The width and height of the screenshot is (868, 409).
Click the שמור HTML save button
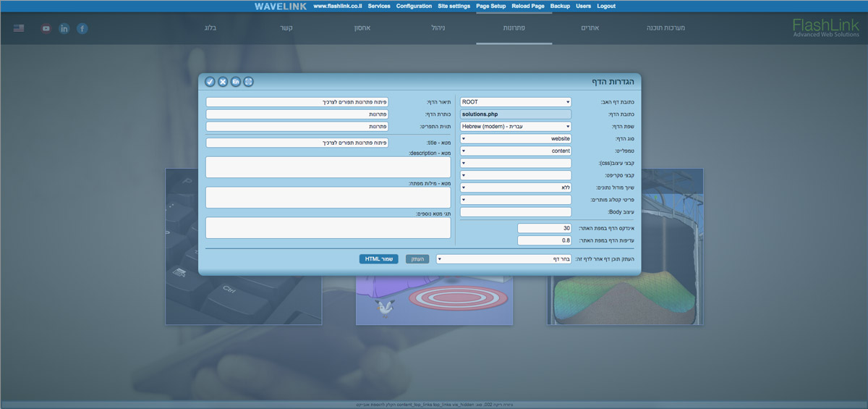coord(378,258)
